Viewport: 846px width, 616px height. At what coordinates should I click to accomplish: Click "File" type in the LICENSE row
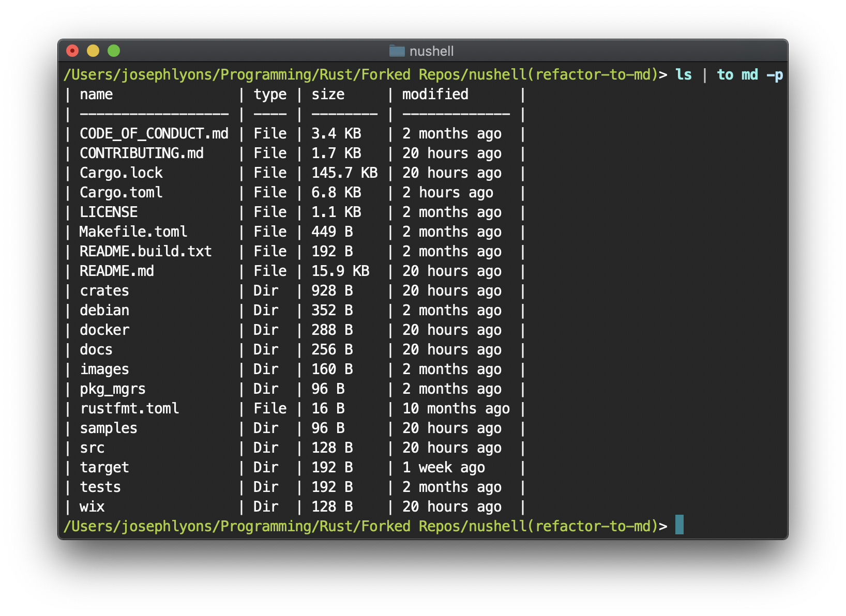tap(270, 212)
